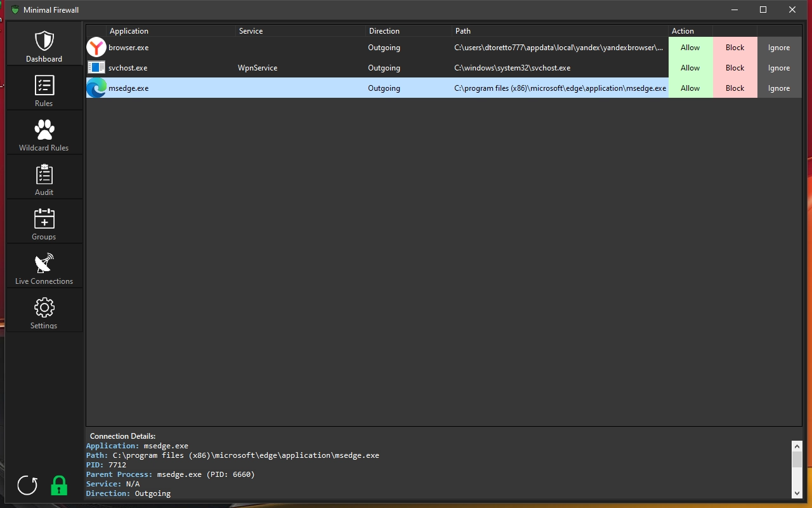
Task: Click the Path detail line in Connection Details
Action: 233,455
